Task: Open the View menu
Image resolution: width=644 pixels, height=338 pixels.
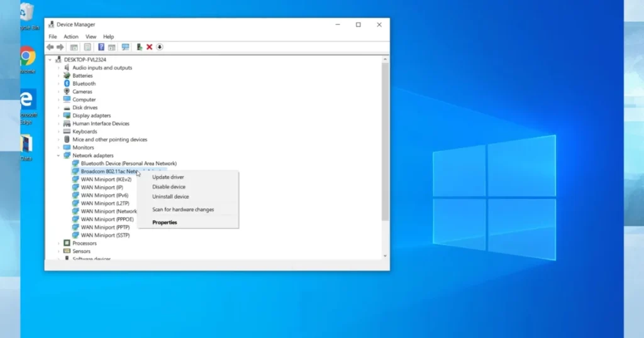Action: (91, 36)
